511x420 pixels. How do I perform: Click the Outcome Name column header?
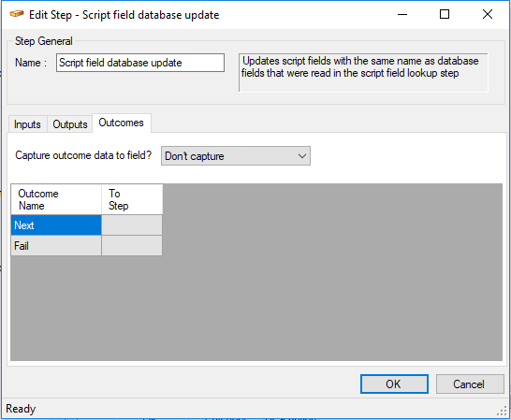[56, 199]
